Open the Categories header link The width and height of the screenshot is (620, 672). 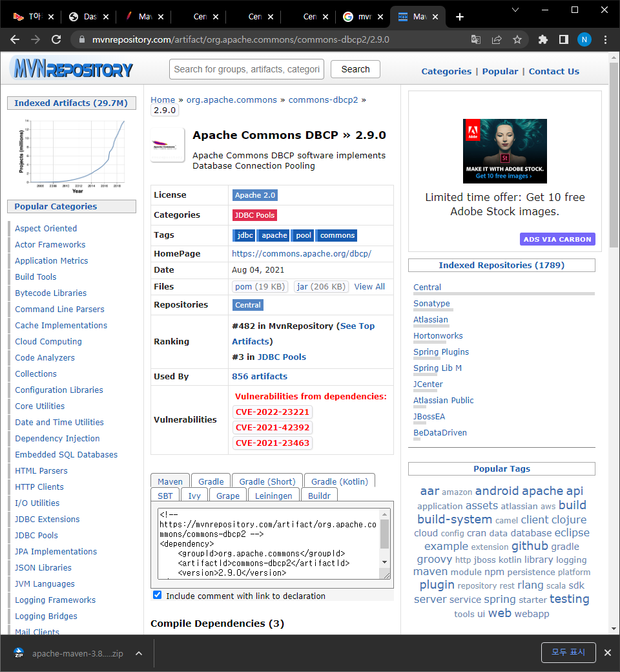446,72
